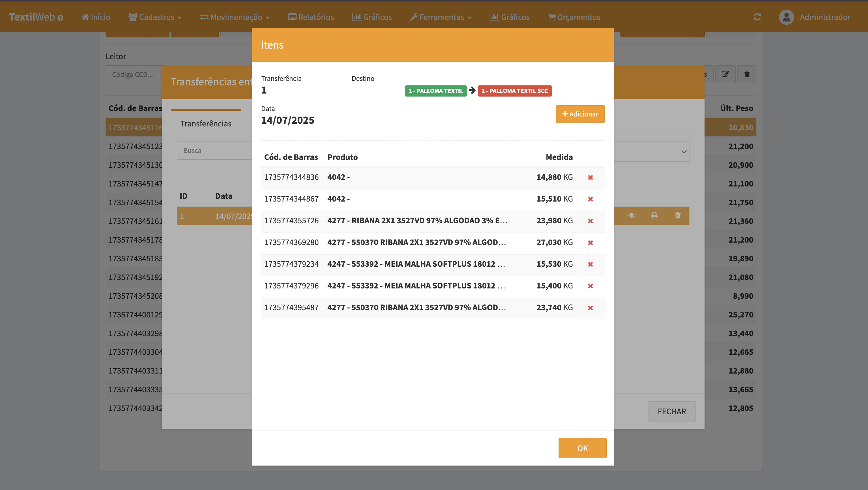
Task: Confirm with the OK button
Action: tap(582, 448)
